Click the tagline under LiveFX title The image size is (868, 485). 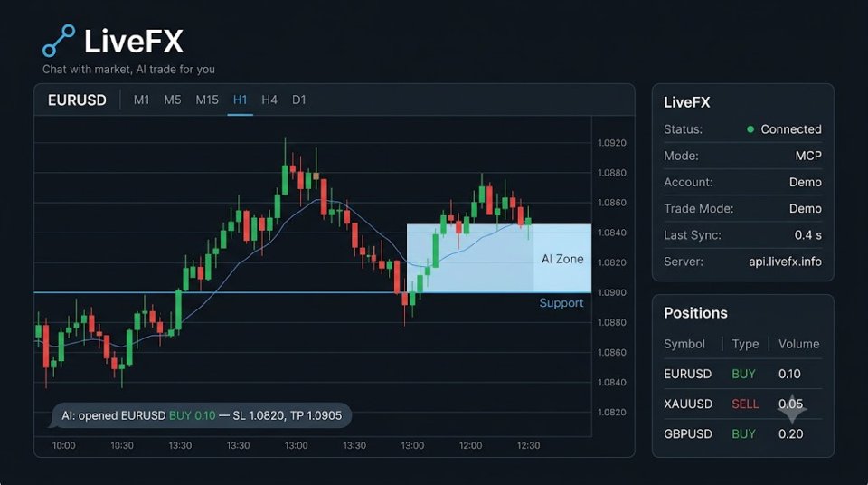coord(128,70)
